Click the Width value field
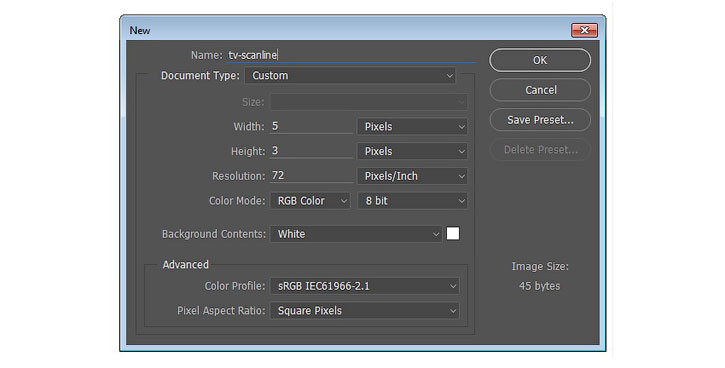 [311, 126]
